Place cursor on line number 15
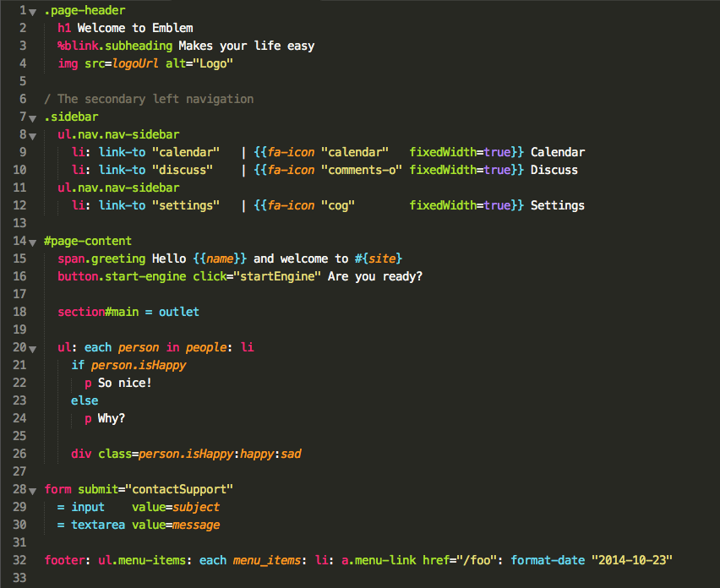 click(x=19, y=259)
